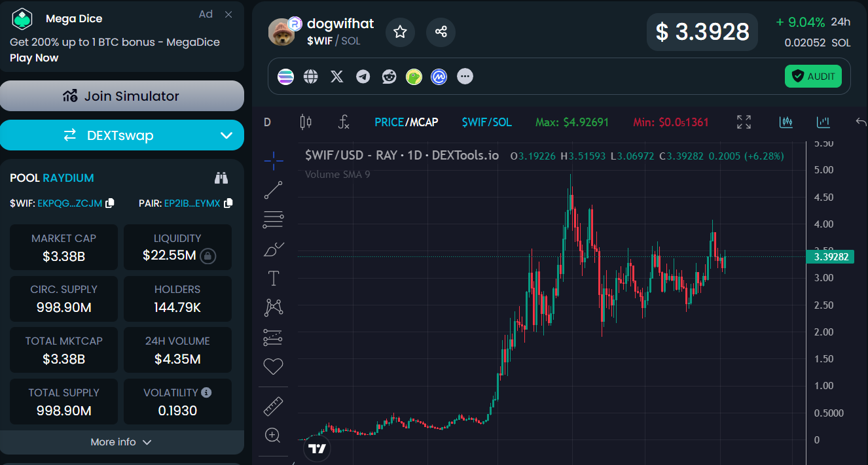The width and height of the screenshot is (868, 465).
Task: Select the brush drawing tool
Action: pos(274,249)
